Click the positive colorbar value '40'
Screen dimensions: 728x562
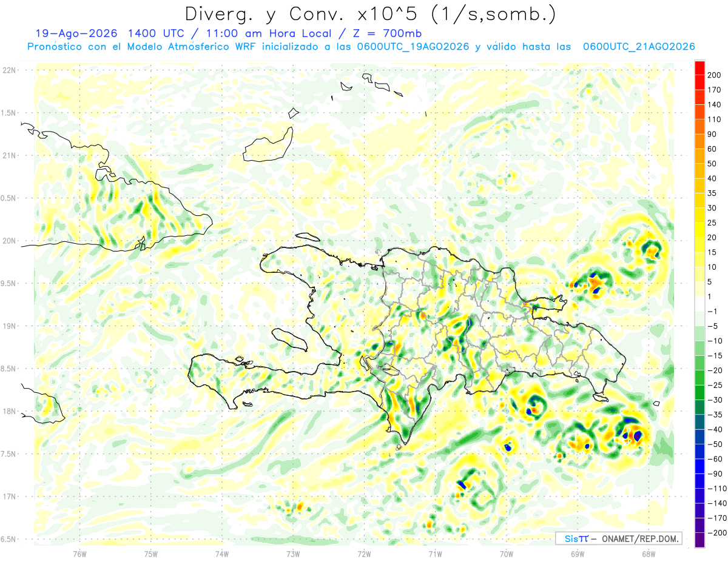713,178
